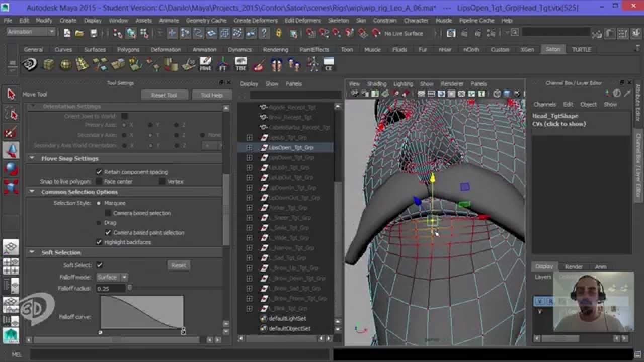Open the Hist shelf button
Image resolution: width=644 pixels, height=362 pixels.
[205, 65]
